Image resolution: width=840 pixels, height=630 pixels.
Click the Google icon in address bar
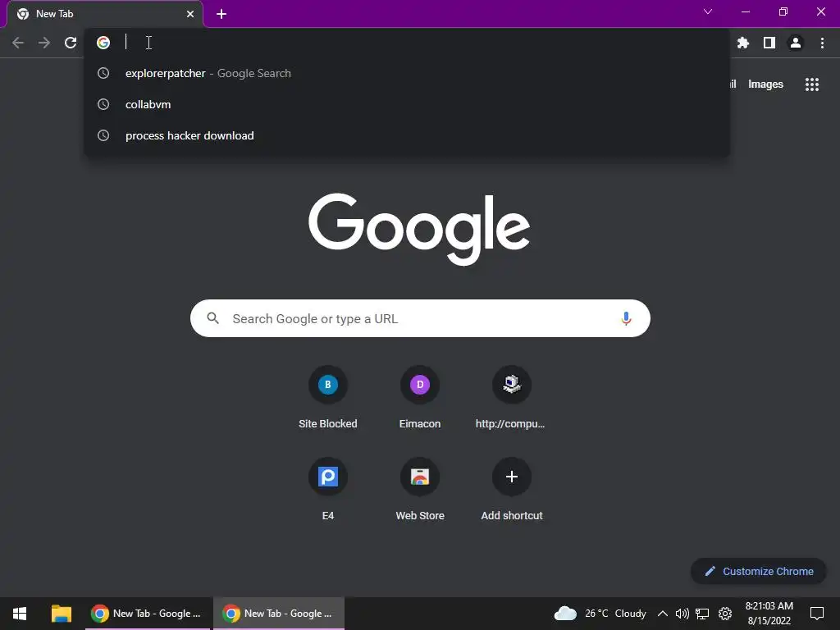click(x=103, y=43)
